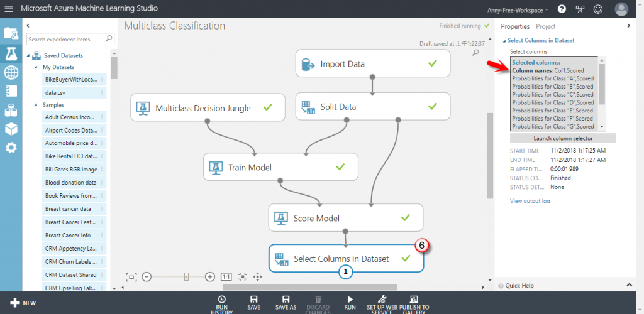Screen dimensions: 644x314
Task: Zoom out with the minus button
Action: pyautogui.click(x=147, y=277)
